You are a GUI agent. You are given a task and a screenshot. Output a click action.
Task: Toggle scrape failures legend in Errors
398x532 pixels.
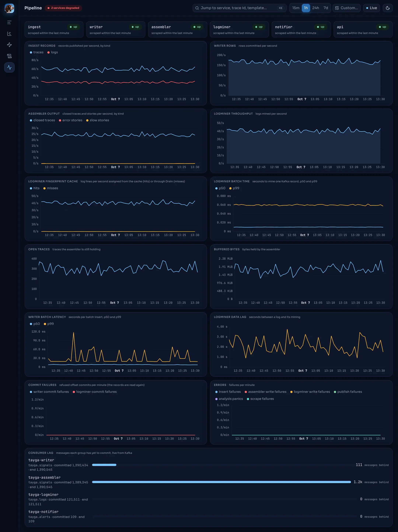pos(260,399)
